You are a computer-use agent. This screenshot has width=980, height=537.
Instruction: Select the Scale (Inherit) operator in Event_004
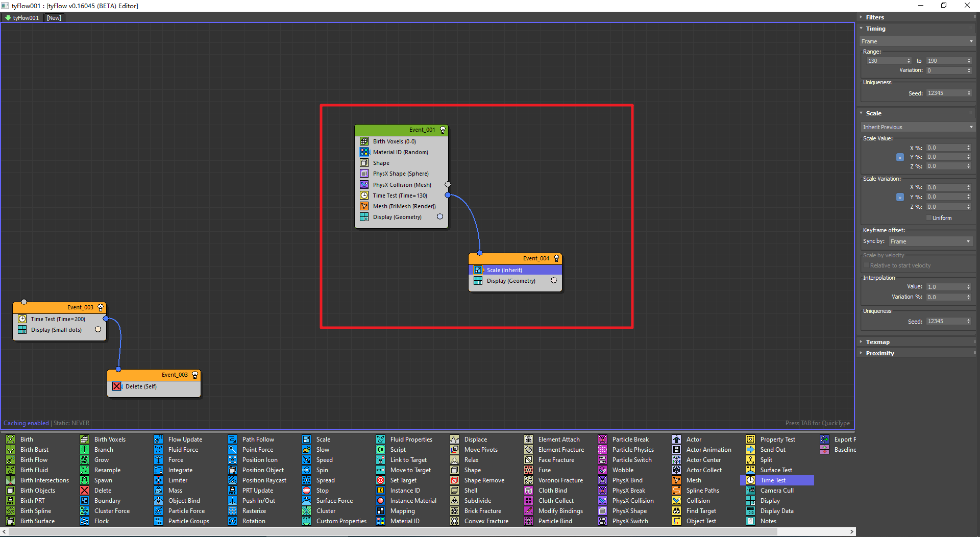(x=515, y=270)
